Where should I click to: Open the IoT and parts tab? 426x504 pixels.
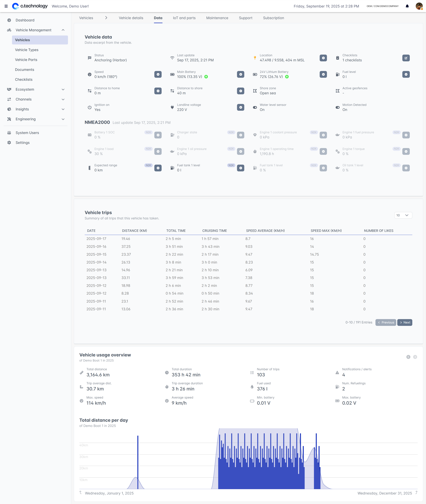click(x=184, y=18)
